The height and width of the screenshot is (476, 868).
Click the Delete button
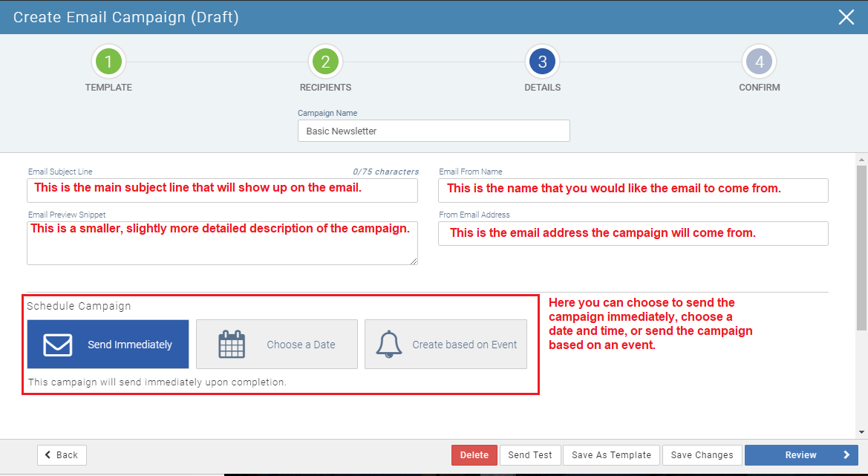474,455
